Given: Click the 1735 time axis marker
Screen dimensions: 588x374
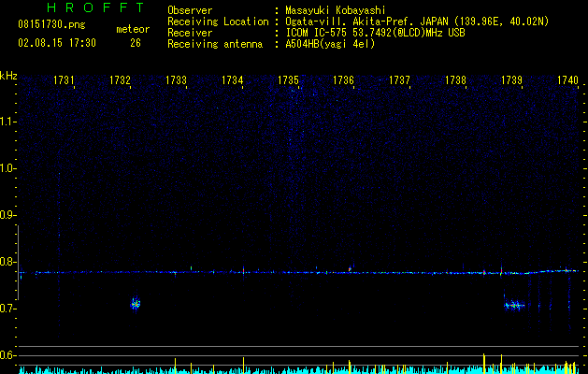Looking at the screenshot, I should [288, 80].
